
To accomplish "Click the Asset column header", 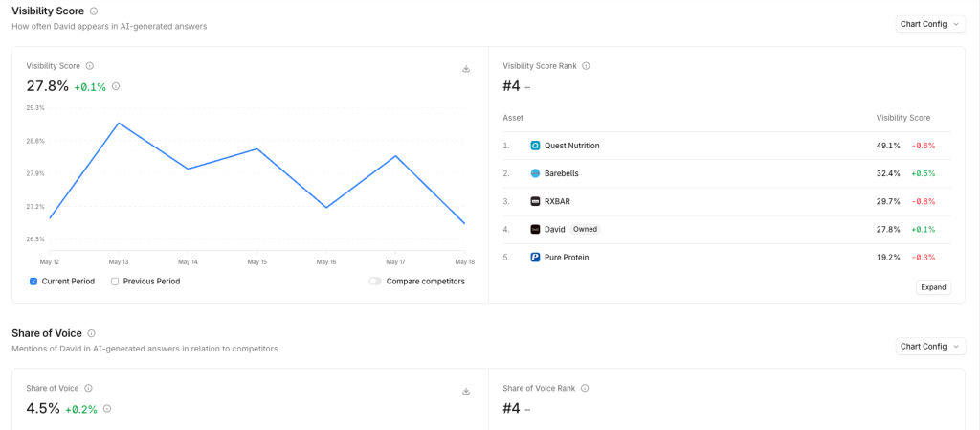I will (x=513, y=118).
